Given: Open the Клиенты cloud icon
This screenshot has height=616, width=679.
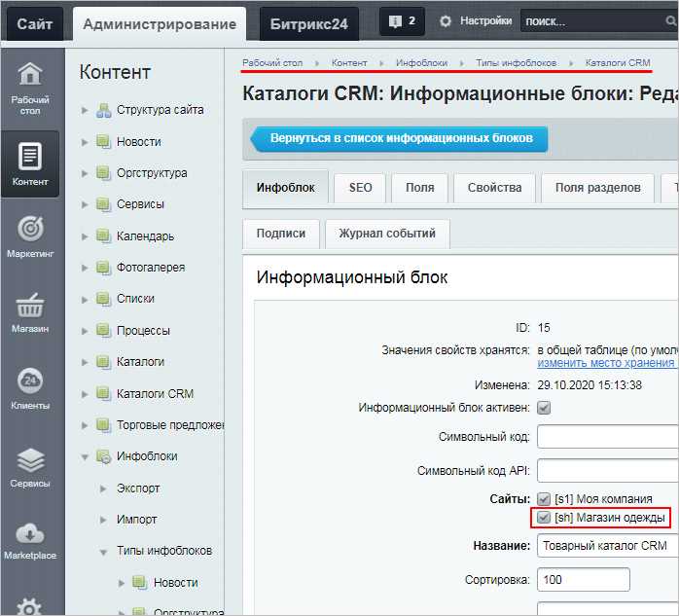Looking at the screenshot, I should tap(30, 380).
